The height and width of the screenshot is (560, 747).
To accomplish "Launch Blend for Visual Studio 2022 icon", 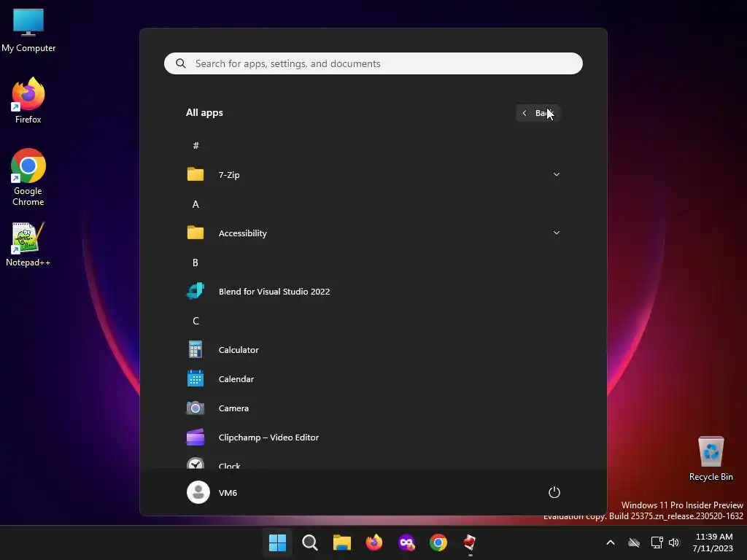I will pos(196,291).
